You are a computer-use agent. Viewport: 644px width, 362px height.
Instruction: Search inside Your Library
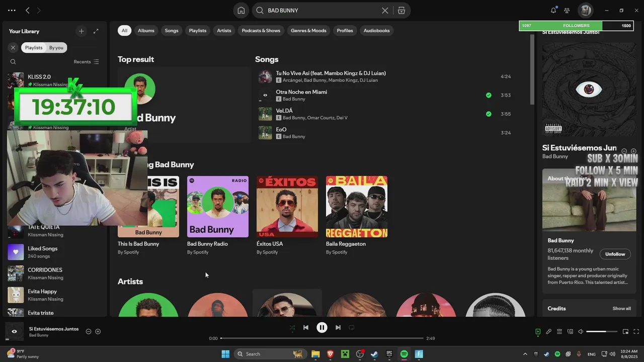click(13, 62)
